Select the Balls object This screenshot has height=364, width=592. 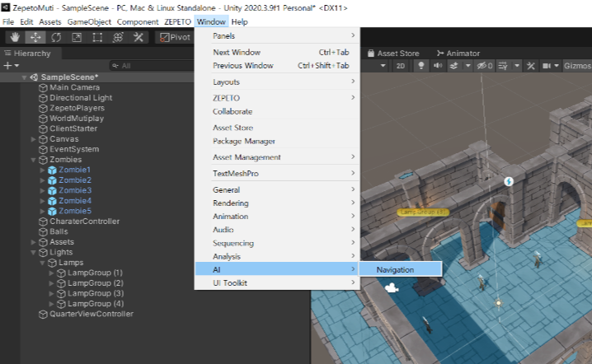tap(59, 231)
